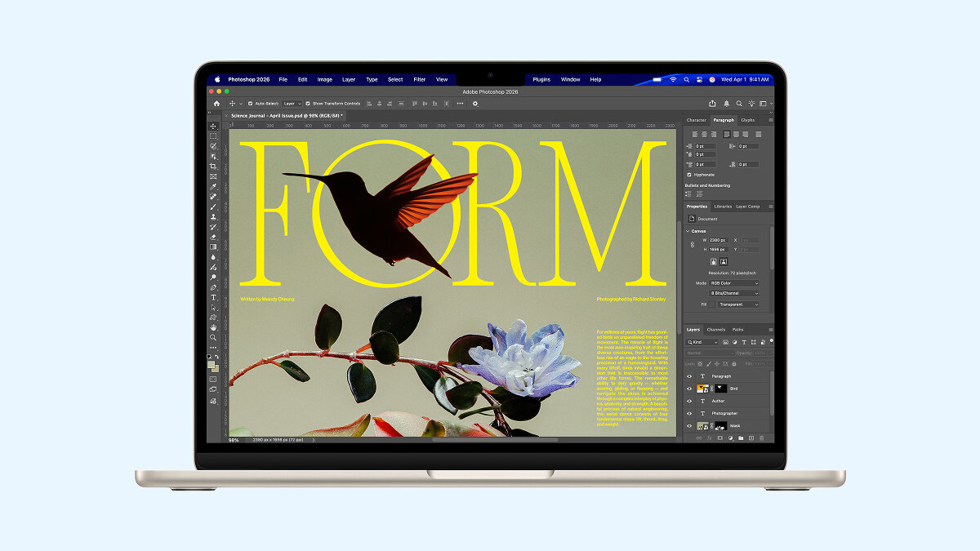
Task: Open the Mode RGB Color dropdown
Action: click(734, 283)
